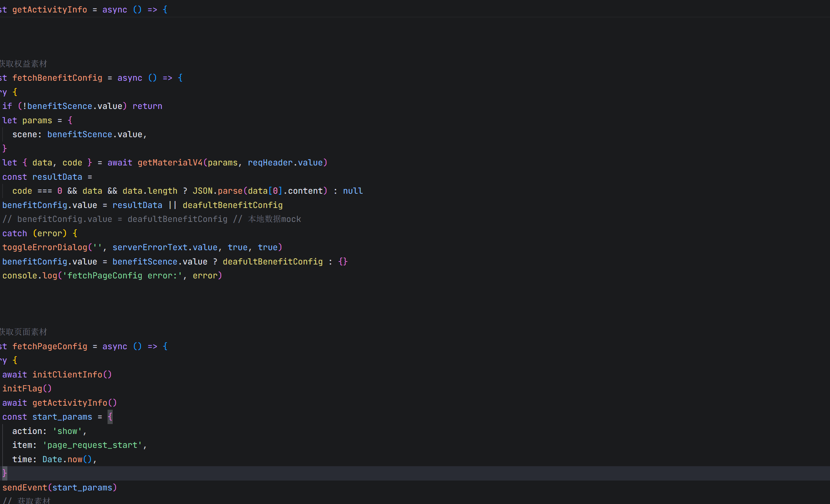Click the null keyword in the ternary
Image resolution: width=830 pixels, height=504 pixels.
pyautogui.click(x=352, y=191)
